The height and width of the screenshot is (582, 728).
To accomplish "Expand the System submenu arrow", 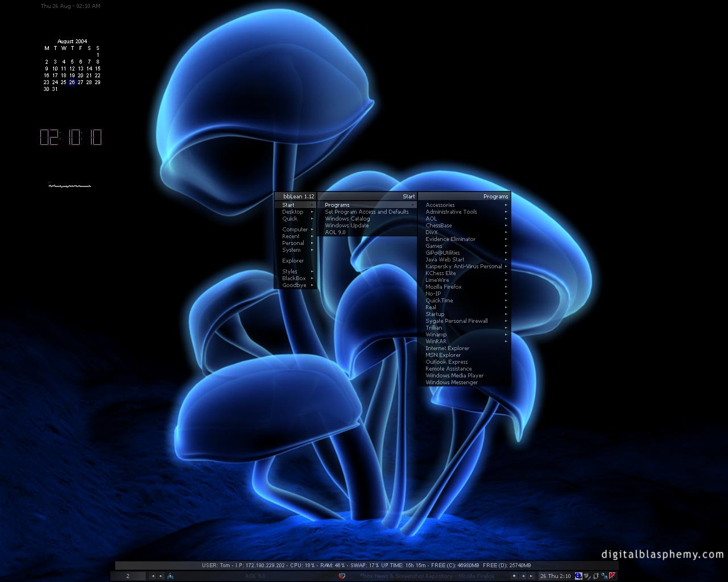I will click(312, 250).
